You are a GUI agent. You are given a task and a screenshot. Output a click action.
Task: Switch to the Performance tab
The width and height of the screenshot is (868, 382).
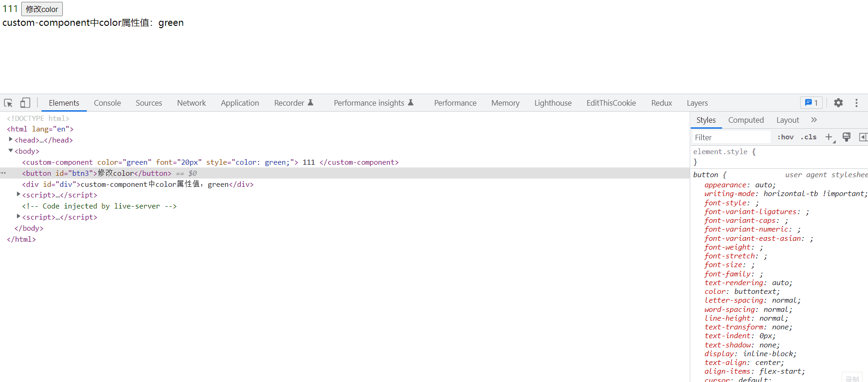[x=455, y=103]
